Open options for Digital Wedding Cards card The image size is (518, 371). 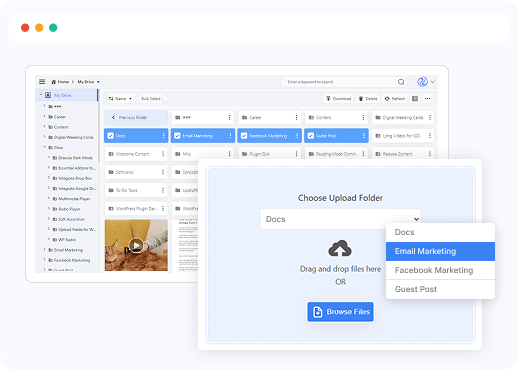(430, 117)
